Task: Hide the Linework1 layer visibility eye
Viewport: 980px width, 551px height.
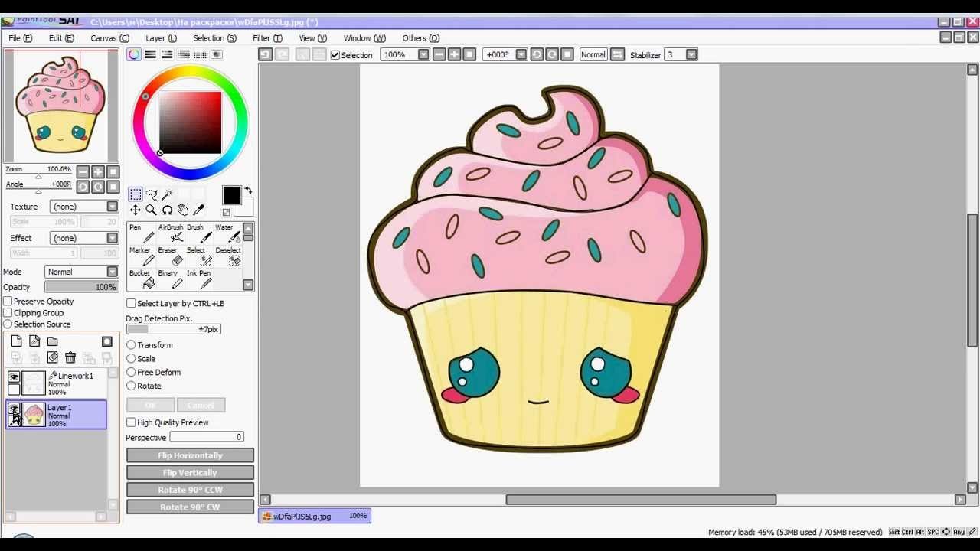Action: [14, 377]
